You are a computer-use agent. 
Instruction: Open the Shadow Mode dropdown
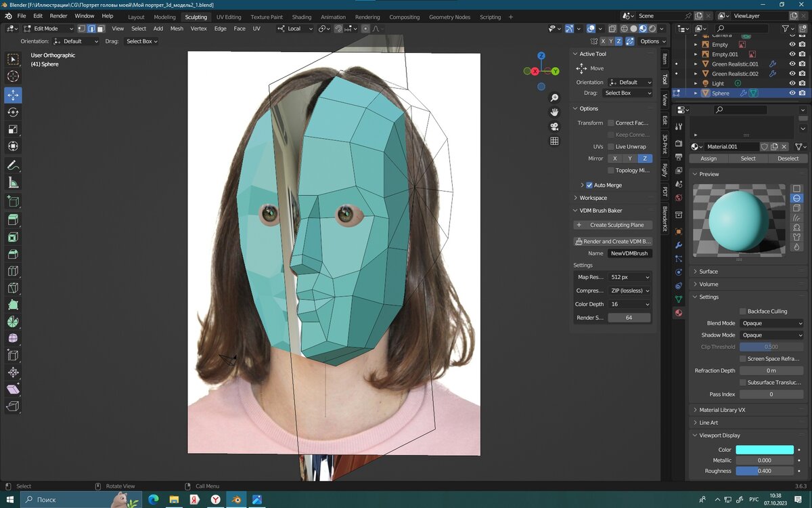pyautogui.click(x=771, y=335)
